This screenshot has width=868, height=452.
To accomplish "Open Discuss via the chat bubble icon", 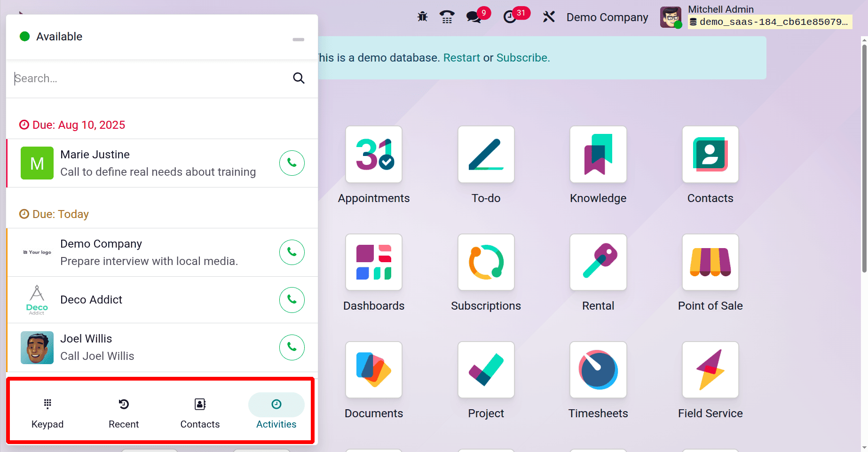I will (473, 16).
